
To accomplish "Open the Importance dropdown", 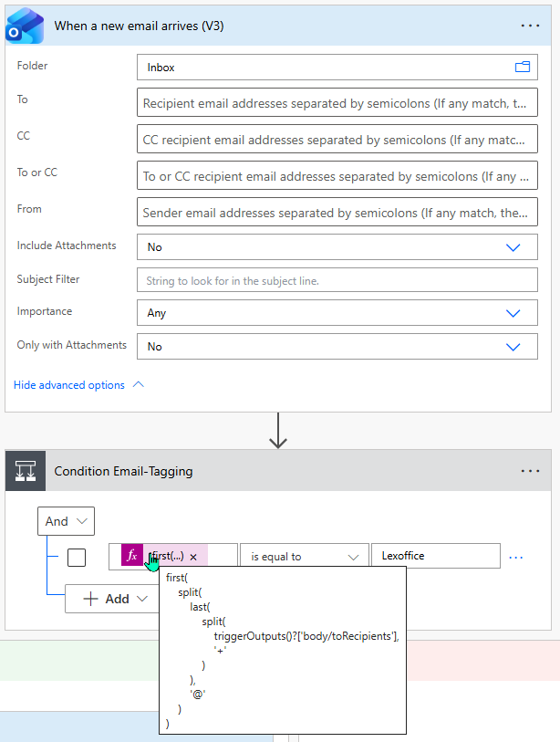I will pyautogui.click(x=513, y=310).
